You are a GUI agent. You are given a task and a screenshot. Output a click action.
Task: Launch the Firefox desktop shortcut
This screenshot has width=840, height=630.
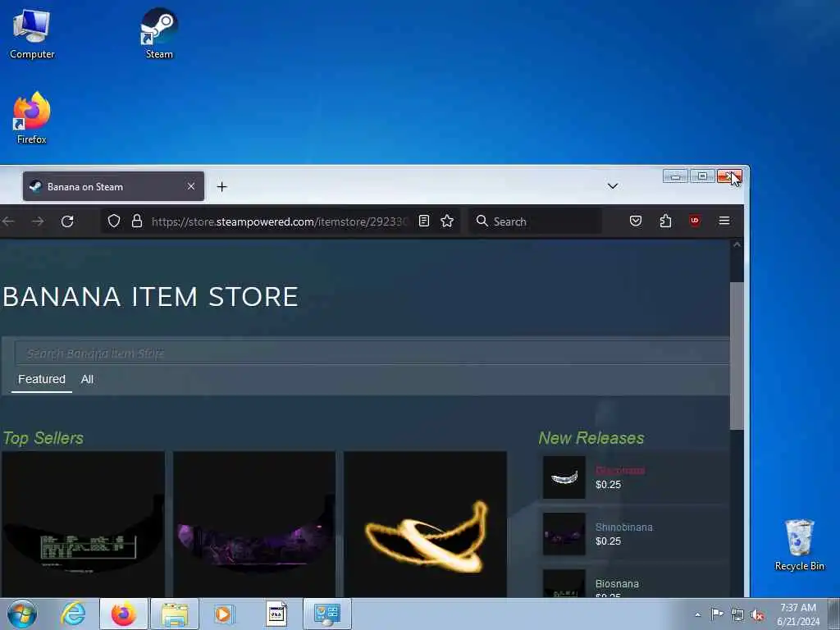pos(32,118)
